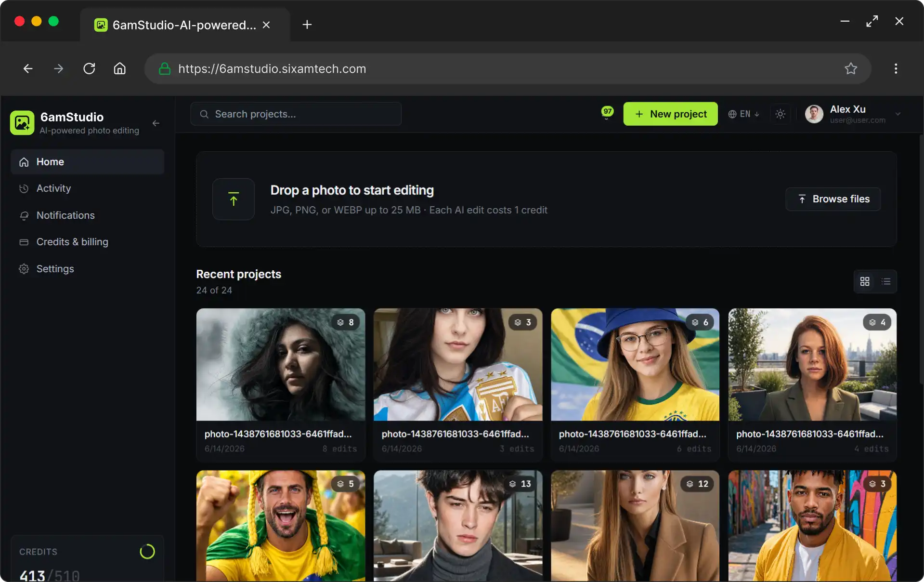
Task: Close the 6amStudio browser tab
Action: [266, 25]
